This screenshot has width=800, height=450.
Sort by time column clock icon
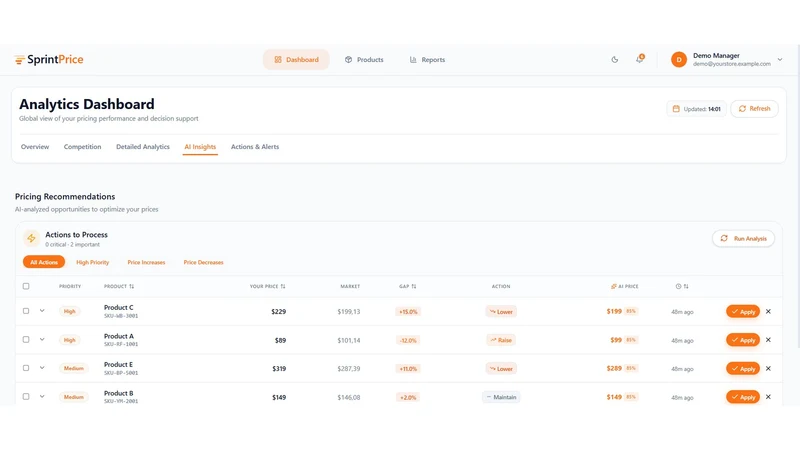point(682,286)
